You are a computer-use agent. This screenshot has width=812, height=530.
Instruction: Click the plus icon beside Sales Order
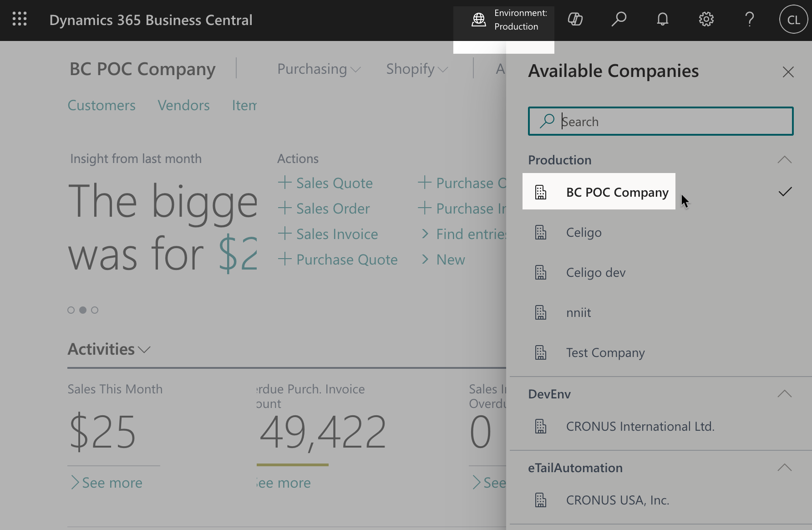click(285, 208)
